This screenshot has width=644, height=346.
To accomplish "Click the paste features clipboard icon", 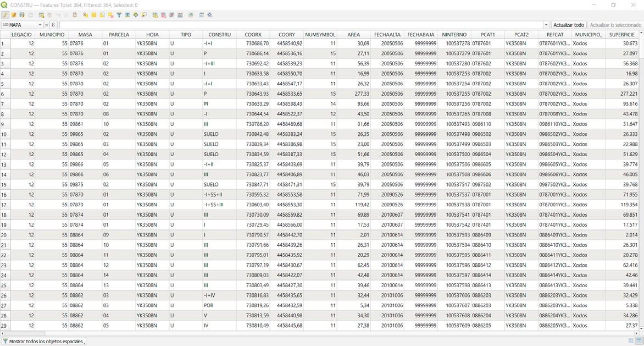I will [75, 15].
